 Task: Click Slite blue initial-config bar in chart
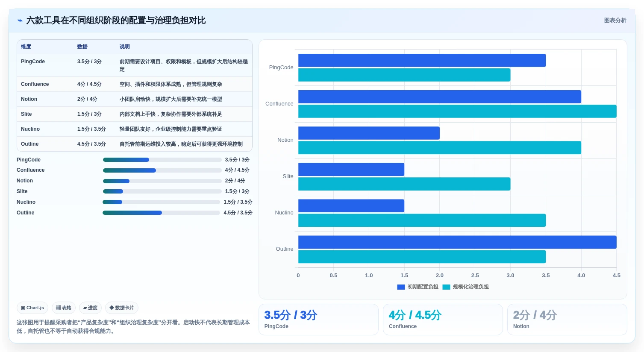point(351,169)
